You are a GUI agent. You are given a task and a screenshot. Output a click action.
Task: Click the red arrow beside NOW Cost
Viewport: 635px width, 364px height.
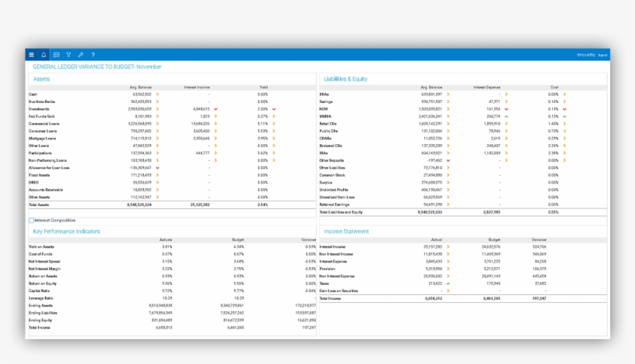pos(565,109)
